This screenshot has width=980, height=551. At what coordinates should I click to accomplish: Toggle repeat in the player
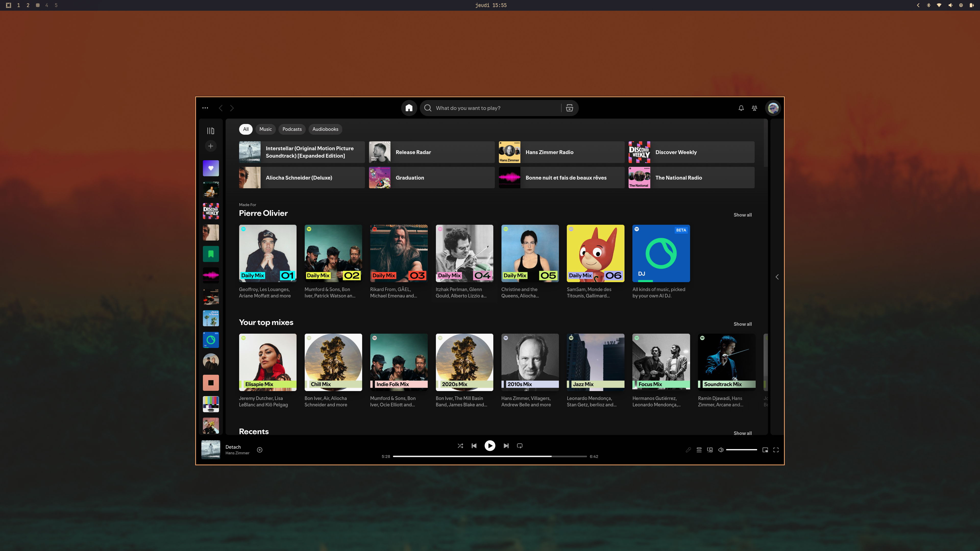520,446
